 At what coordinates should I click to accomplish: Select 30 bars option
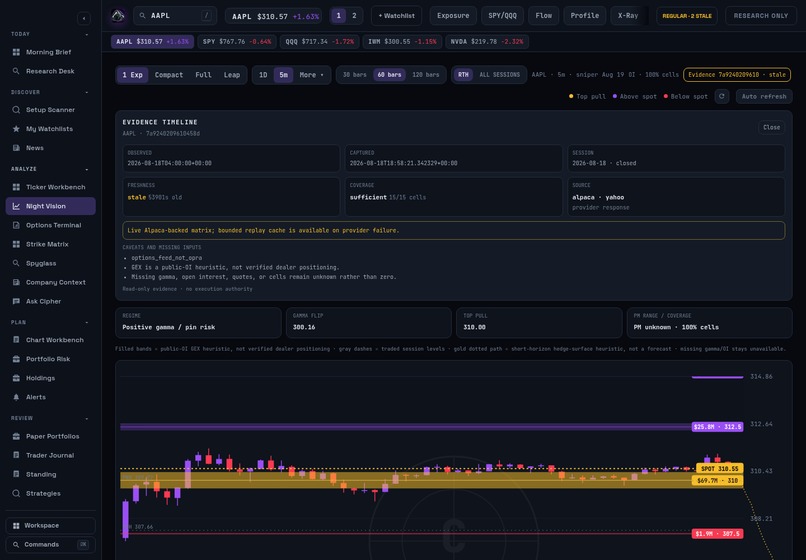355,75
